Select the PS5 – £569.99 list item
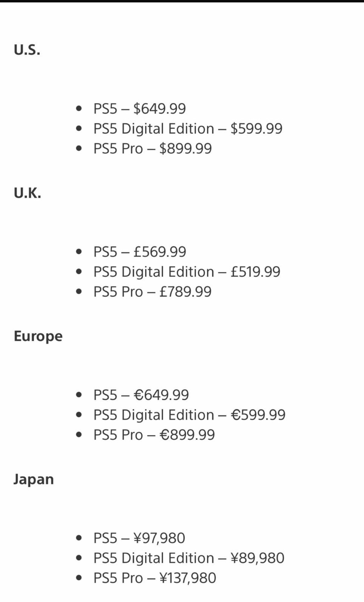This screenshot has height=602, width=364. [140, 252]
